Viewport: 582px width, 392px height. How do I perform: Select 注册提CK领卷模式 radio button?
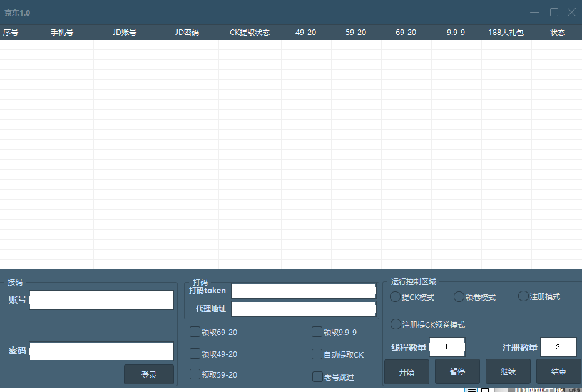click(x=396, y=324)
